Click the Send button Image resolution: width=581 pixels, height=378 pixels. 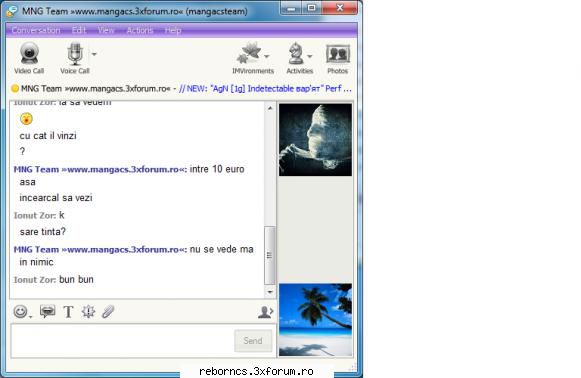click(x=253, y=341)
